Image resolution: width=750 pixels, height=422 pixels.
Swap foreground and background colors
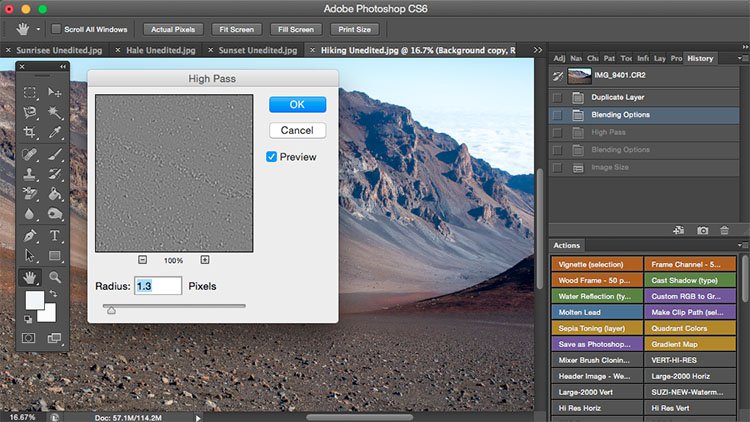point(53,292)
